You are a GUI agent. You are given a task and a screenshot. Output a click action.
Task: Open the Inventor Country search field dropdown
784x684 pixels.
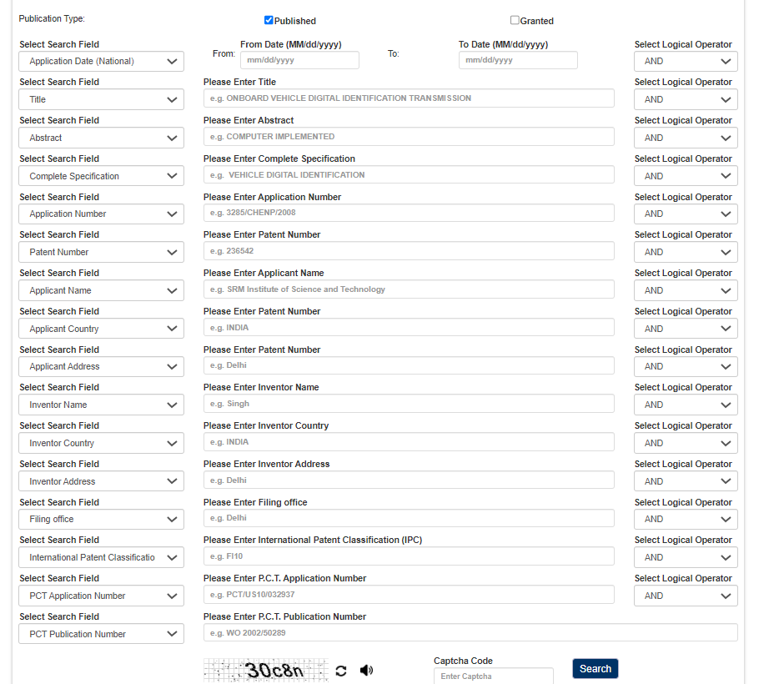point(102,443)
